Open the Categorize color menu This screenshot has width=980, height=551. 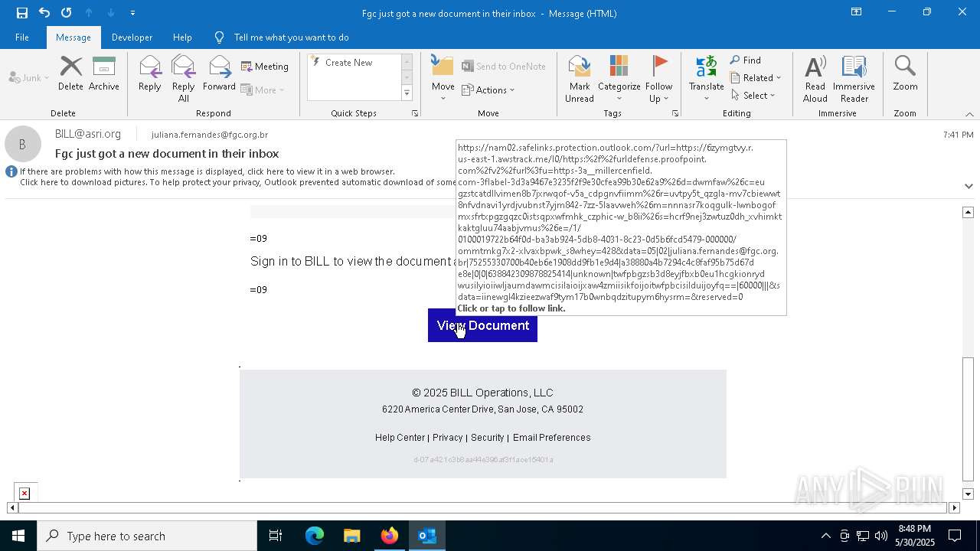[x=619, y=78]
